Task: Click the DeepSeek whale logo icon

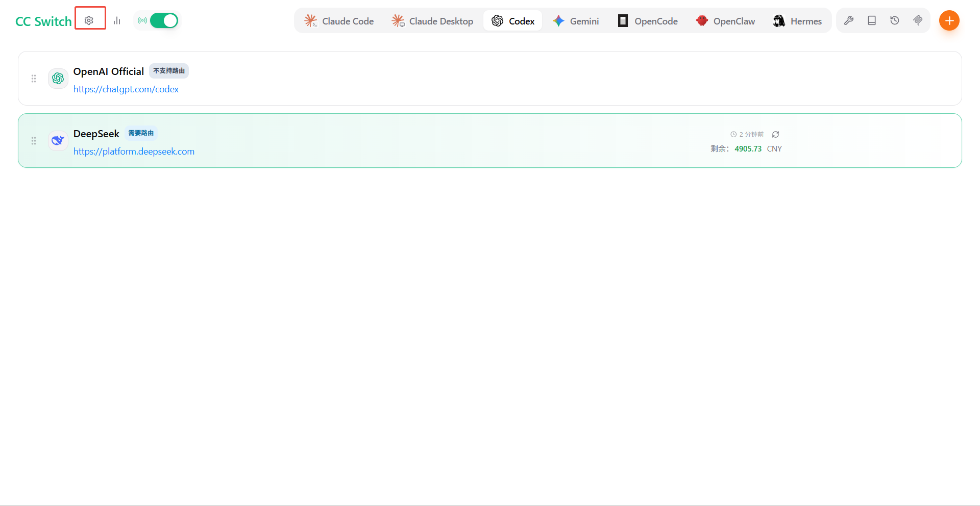Action: [x=58, y=141]
